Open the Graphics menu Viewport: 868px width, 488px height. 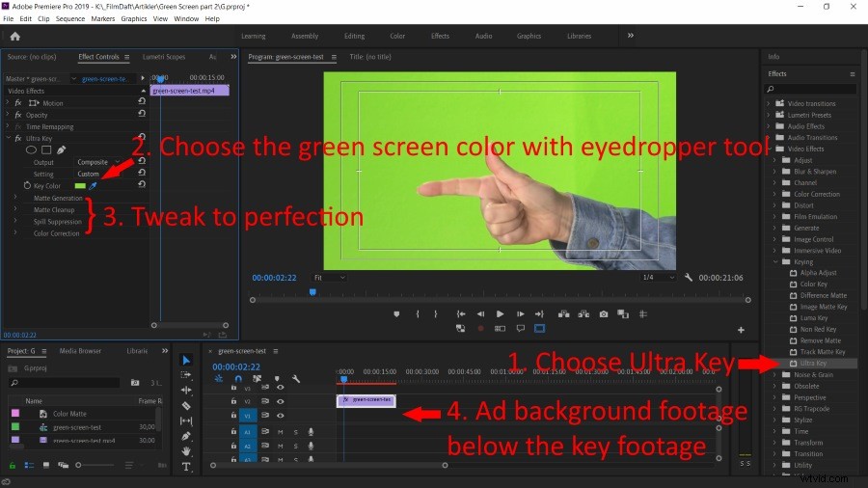tap(134, 19)
